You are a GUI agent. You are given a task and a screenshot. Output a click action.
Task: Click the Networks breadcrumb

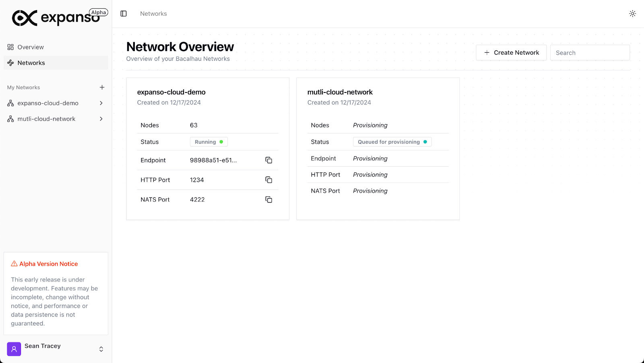click(x=153, y=14)
